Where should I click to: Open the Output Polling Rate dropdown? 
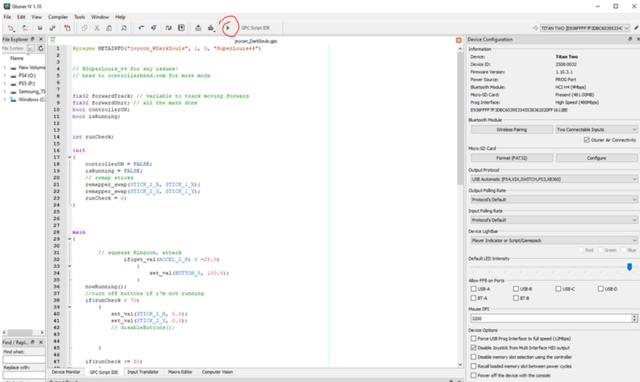[x=554, y=200]
